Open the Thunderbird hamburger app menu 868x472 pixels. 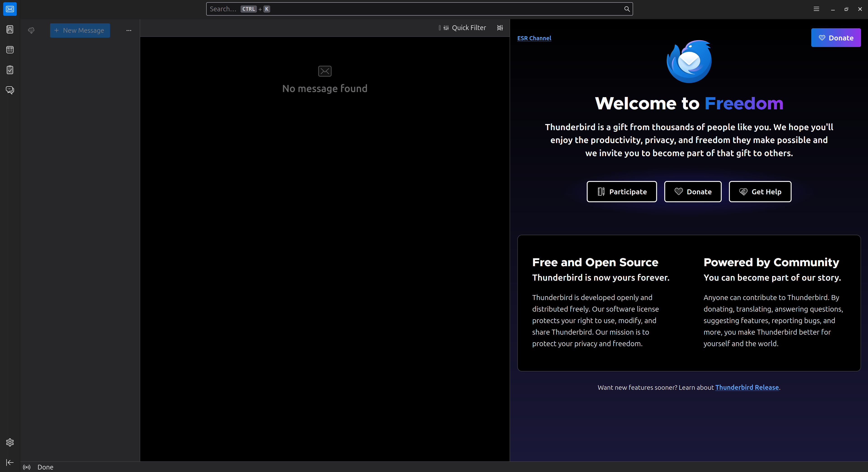tap(816, 9)
